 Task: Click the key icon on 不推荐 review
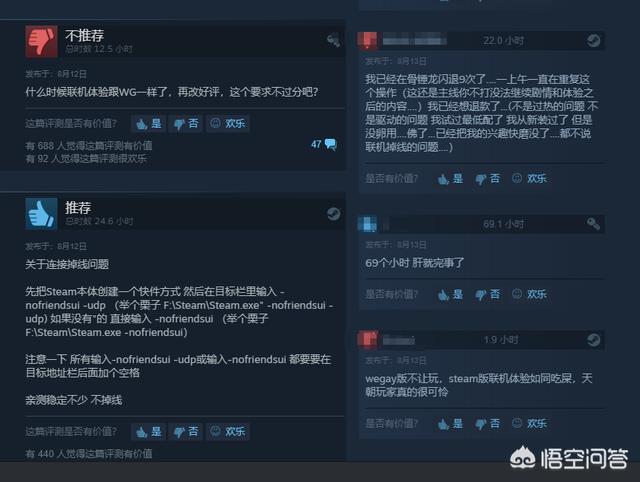click(333, 40)
